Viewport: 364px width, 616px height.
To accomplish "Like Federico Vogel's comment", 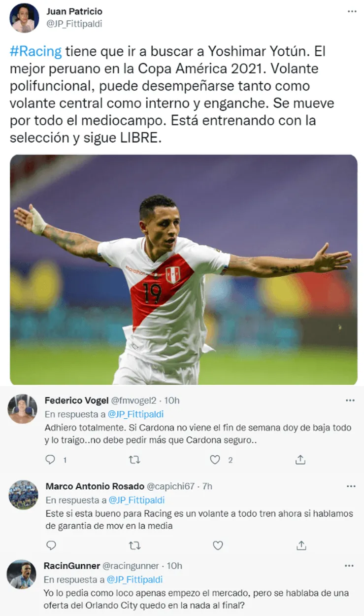I will (215, 460).
